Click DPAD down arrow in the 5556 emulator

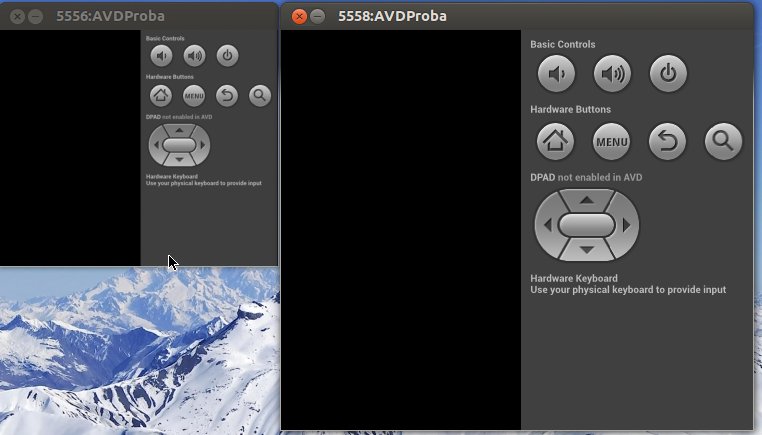coord(179,159)
